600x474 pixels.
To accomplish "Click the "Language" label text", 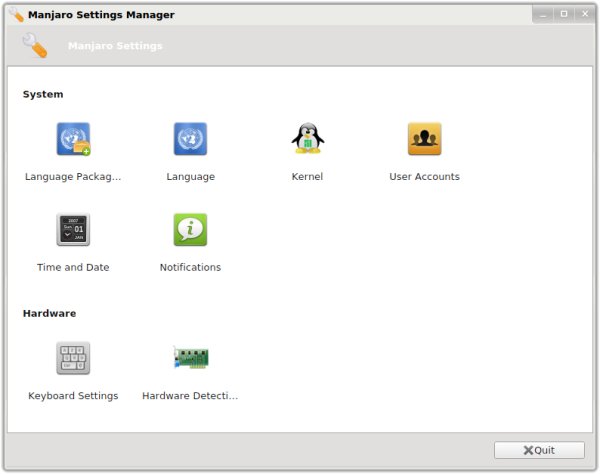I will pos(191,177).
